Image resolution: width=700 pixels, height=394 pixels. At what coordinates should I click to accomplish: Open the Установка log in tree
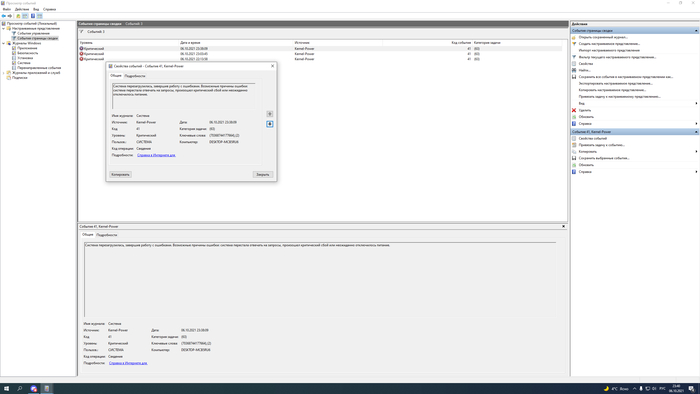tap(25, 58)
